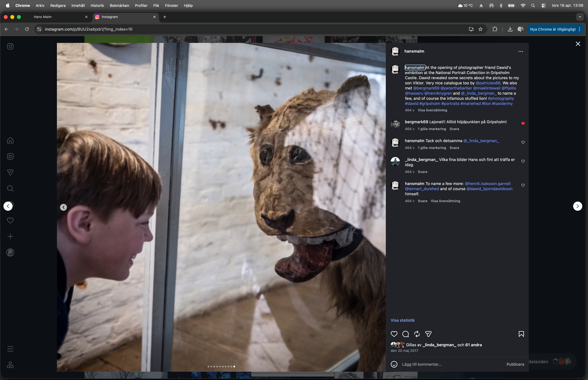
Task: Click the repost arrows icon under the post
Action: 417,334
